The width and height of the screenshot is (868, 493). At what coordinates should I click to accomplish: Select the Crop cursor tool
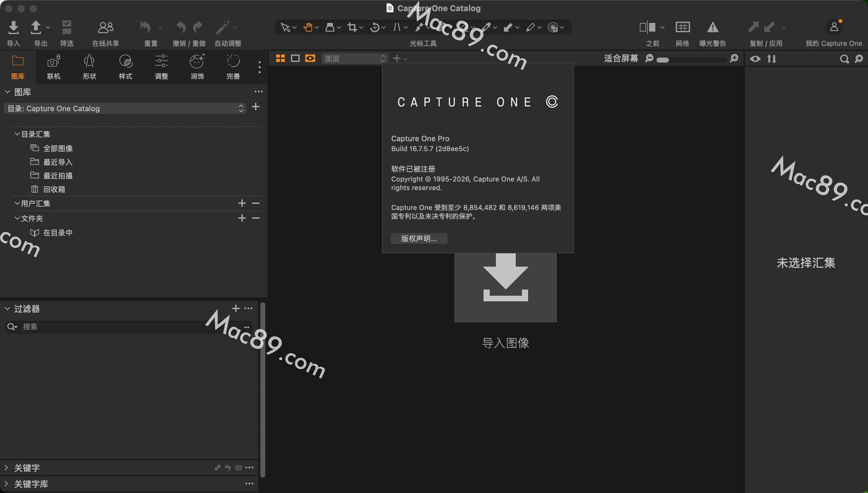(352, 28)
